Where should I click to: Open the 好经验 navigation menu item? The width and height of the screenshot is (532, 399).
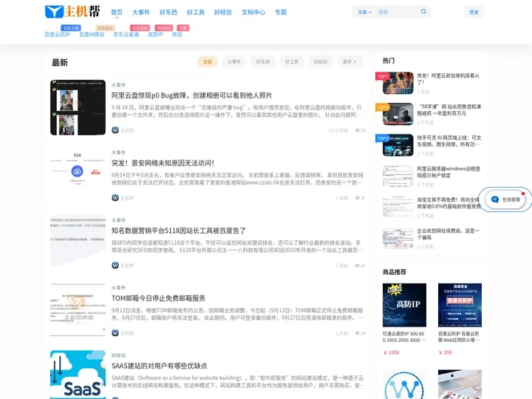[223, 13]
